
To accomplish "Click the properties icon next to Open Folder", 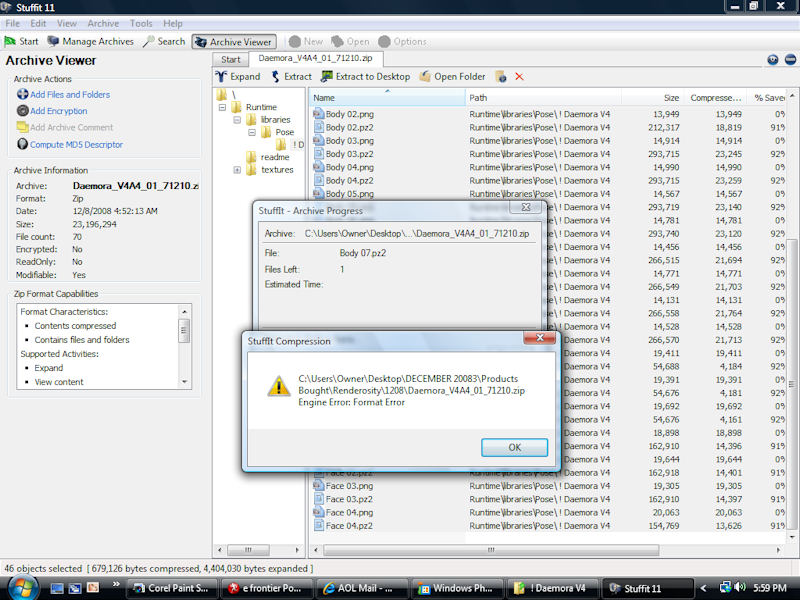I will (x=501, y=77).
